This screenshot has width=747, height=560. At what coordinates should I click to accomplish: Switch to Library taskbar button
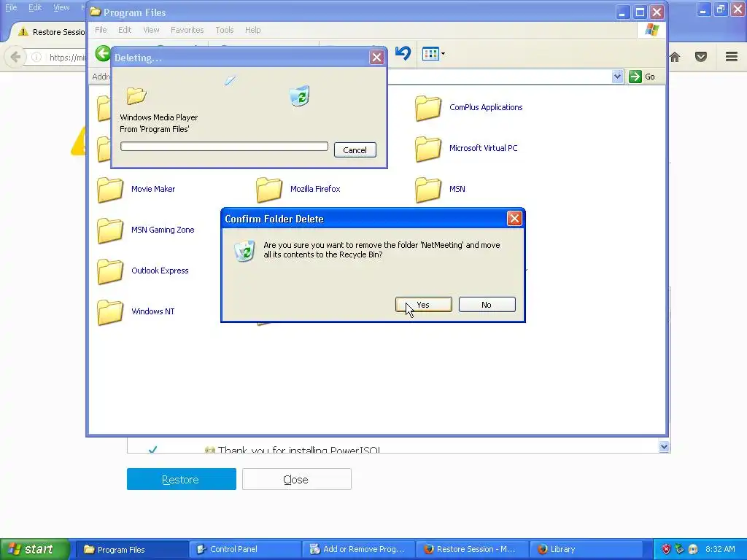tap(585, 550)
